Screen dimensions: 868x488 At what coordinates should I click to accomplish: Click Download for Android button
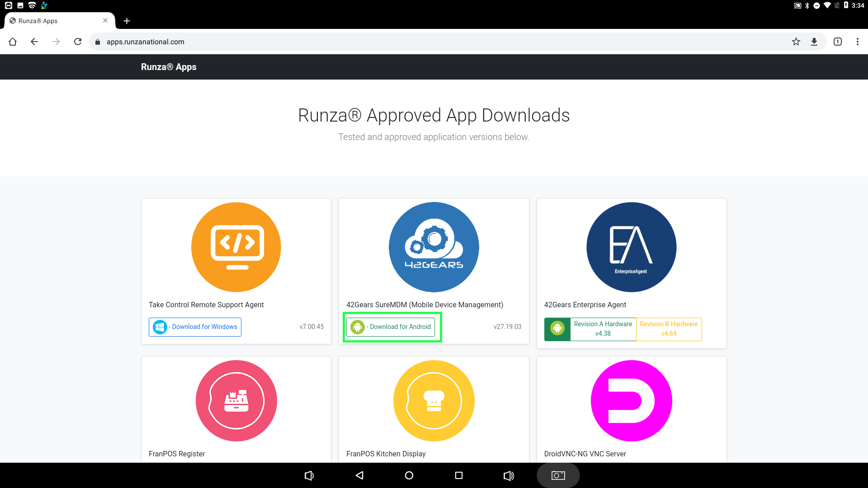391,327
